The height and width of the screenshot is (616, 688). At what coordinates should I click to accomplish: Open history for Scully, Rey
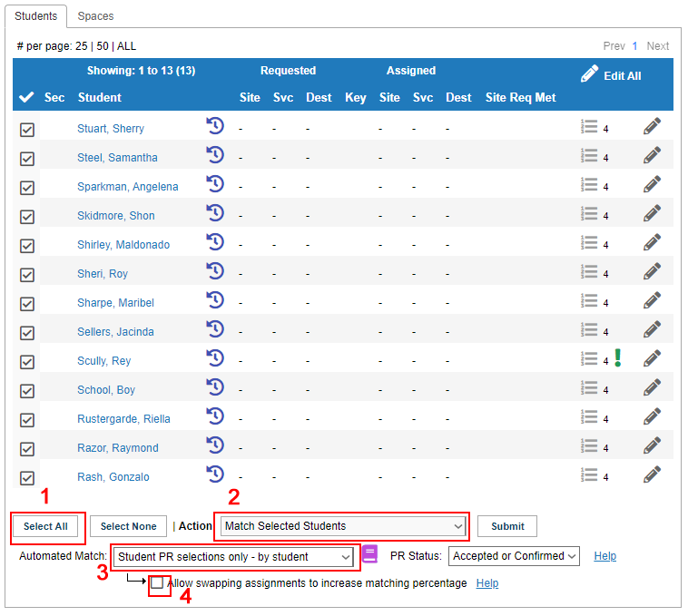coord(215,357)
